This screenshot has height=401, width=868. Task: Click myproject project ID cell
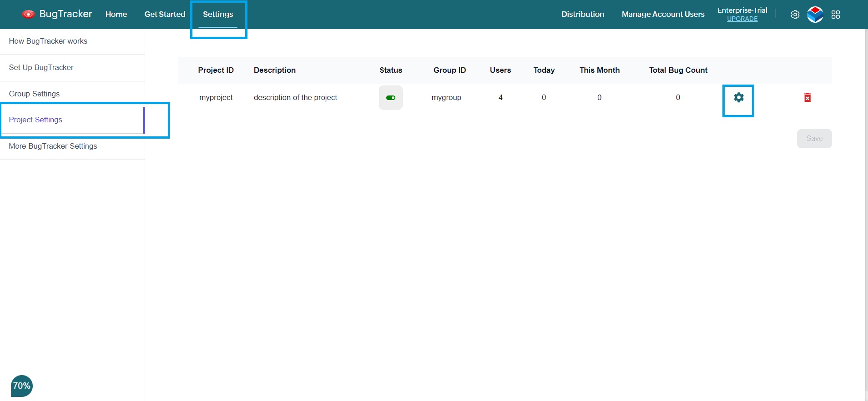(216, 97)
